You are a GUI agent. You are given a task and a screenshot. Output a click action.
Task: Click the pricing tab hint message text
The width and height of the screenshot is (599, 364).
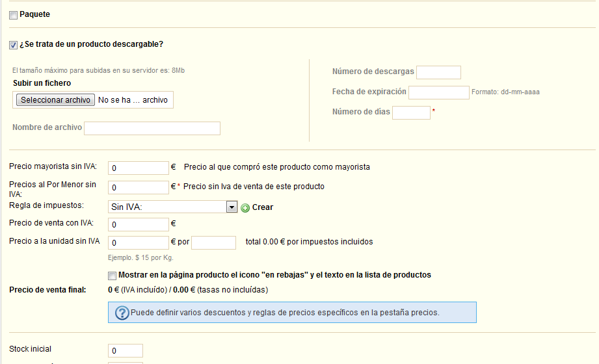(x=285, y=313)
